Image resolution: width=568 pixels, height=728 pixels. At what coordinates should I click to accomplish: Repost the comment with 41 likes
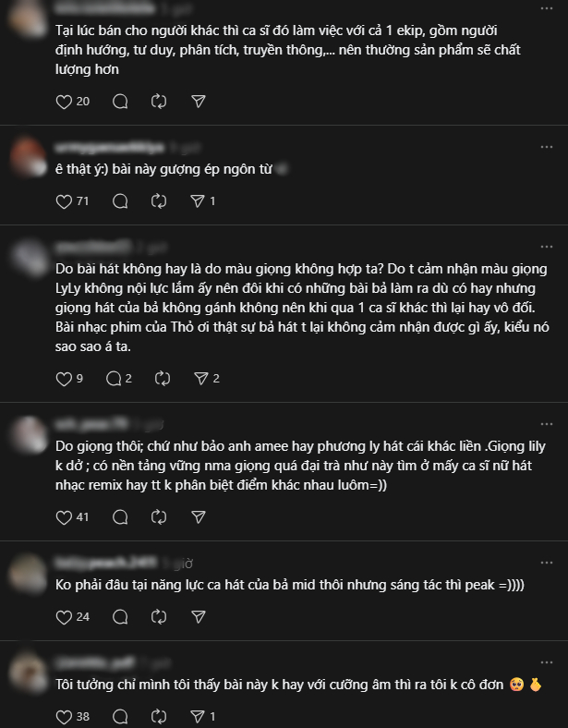tap(158, 517)
